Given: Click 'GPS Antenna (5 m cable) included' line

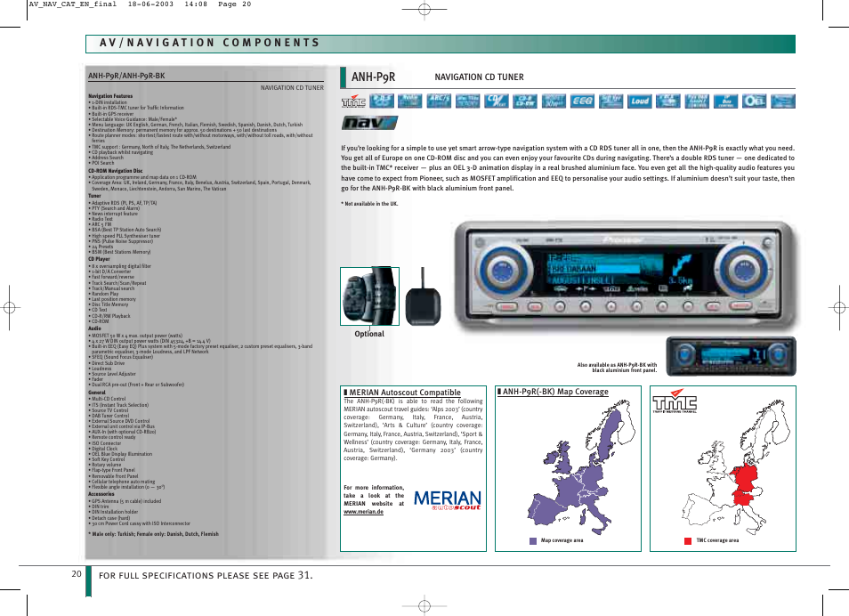Looking at the screenshot, I should 125,501.
